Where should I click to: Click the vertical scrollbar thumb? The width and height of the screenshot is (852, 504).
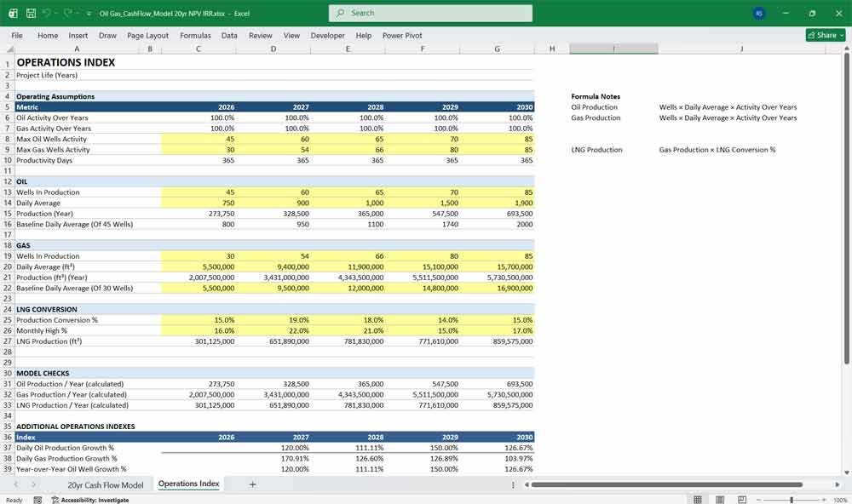846,209
